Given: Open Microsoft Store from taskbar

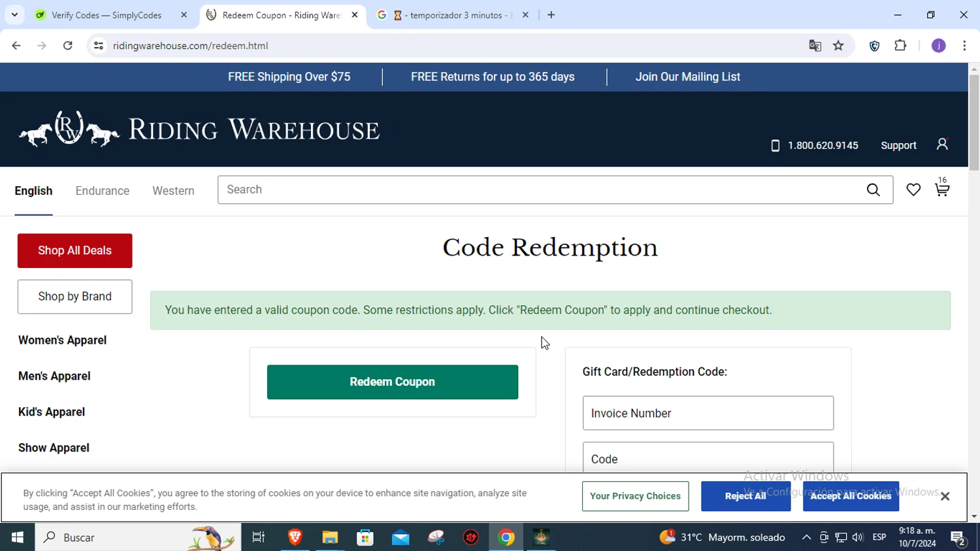Looking at the screenshot, I should (365, 537).
